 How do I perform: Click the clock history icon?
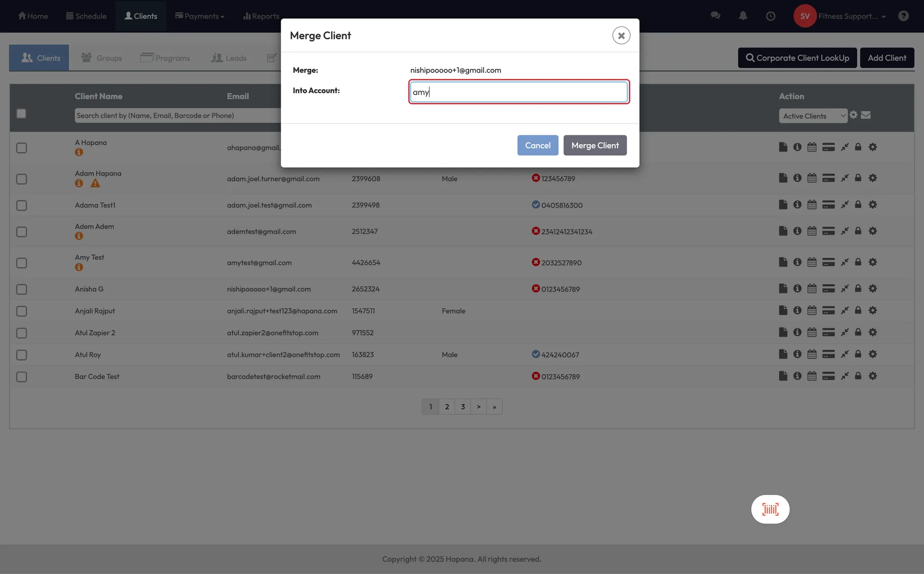tap(771, 16)
